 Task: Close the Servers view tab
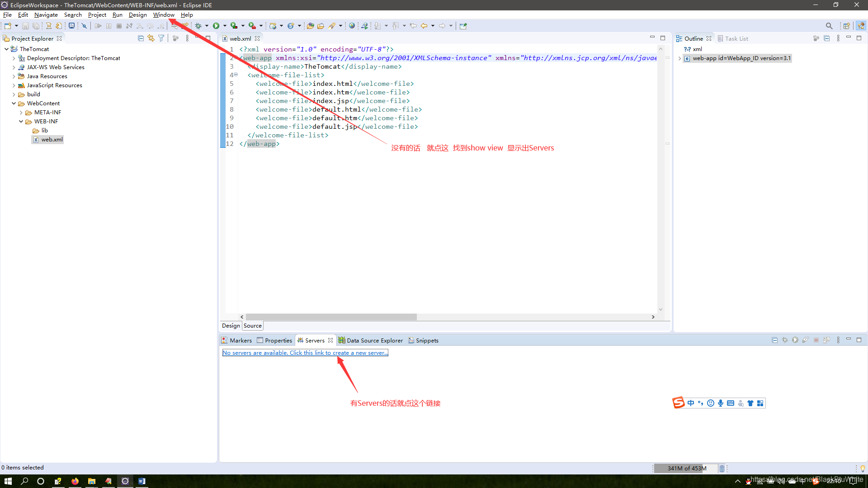(330, 340)
